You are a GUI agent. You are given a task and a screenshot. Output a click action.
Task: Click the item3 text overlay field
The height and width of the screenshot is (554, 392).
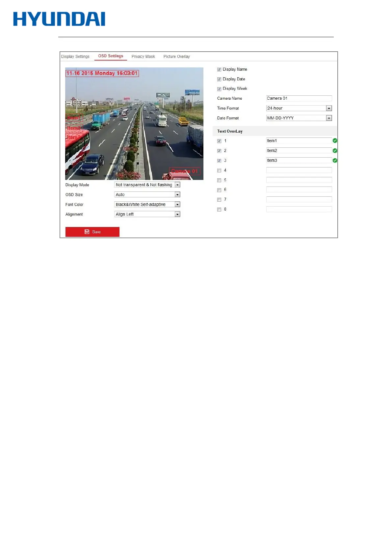299,161
